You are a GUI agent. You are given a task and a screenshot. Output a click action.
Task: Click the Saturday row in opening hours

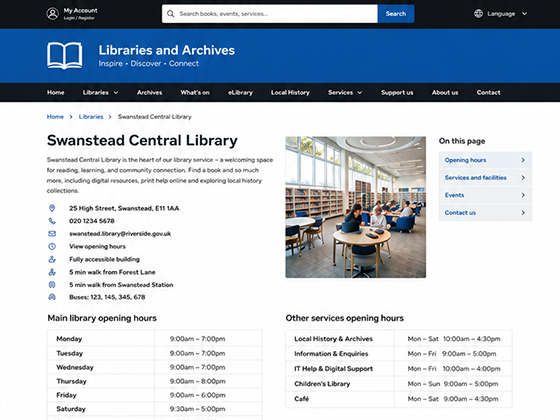tap(155, 409)
